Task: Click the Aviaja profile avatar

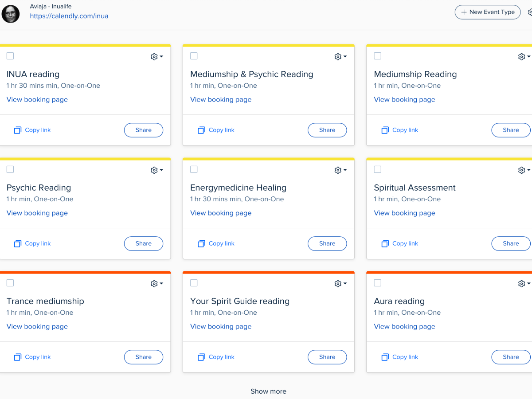Action: click(x=11, y=14)
